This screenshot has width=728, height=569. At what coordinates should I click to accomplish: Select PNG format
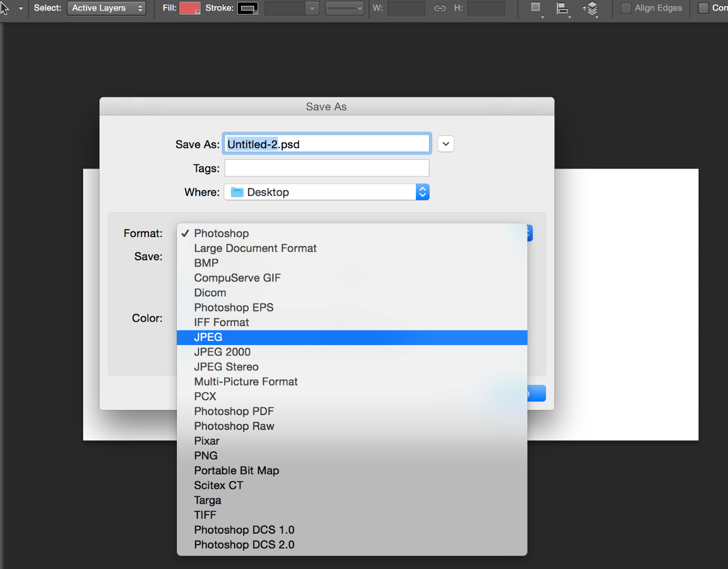click(352, 456)
